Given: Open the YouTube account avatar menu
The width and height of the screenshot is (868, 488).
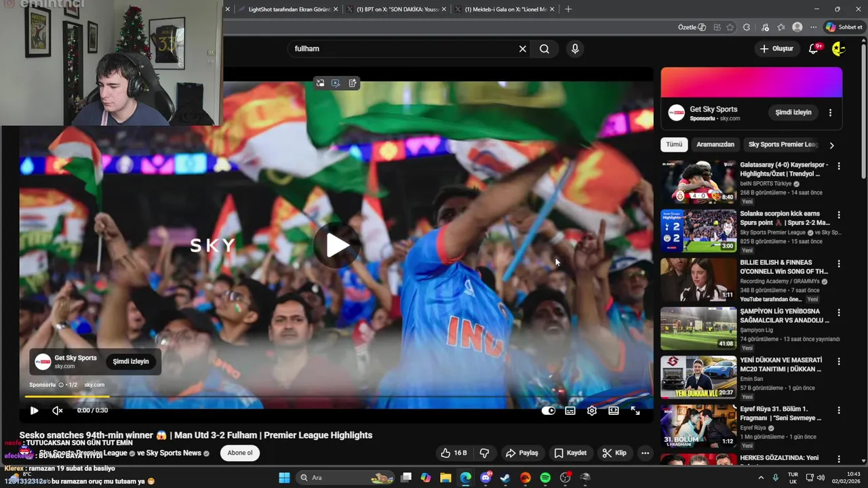Looking at the screenshot, I should click(x=838, y=49).
